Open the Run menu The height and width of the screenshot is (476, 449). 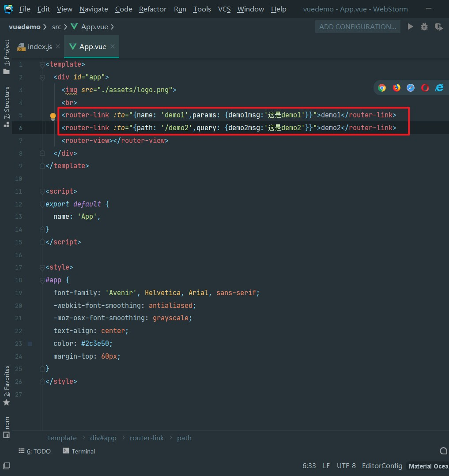coord(180,9)
